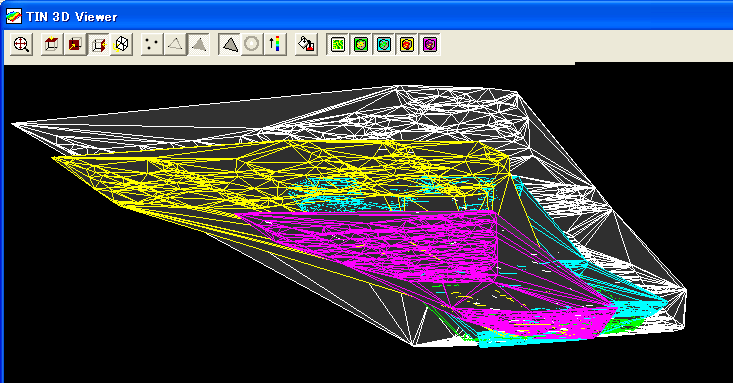The image size is (733, 383).
Task: Select the top view cube icon
Action: tap(52, 44)
